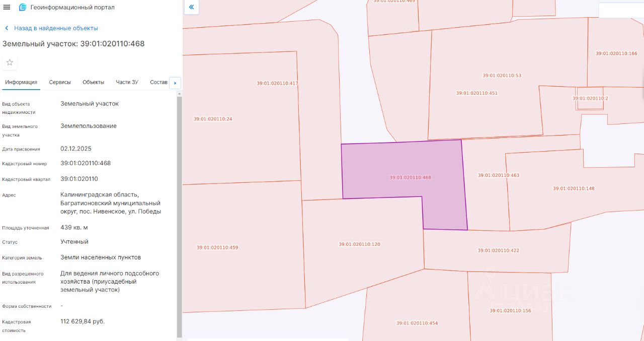Select parcel 39:01:020110:451 on the map

[477, 93]
